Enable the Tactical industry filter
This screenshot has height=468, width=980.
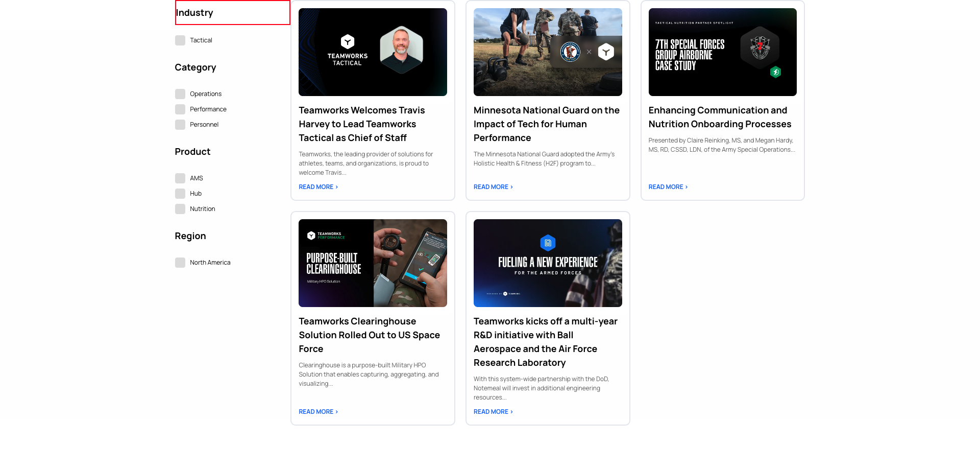180,40
